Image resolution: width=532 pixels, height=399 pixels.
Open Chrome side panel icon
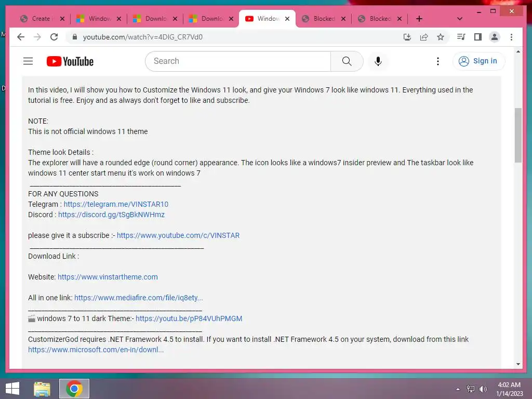pos(478,37)
